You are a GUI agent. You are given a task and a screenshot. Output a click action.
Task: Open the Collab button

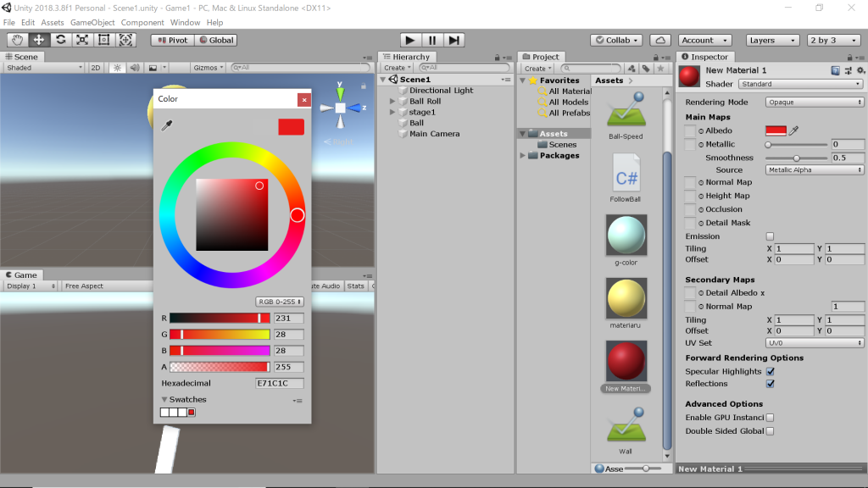pos(616,40)
